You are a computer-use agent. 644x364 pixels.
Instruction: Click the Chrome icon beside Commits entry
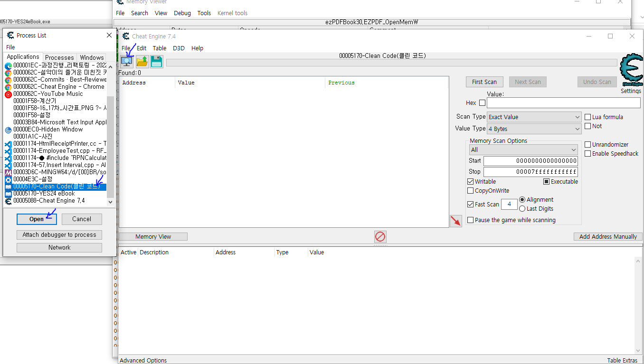(8, 80)
